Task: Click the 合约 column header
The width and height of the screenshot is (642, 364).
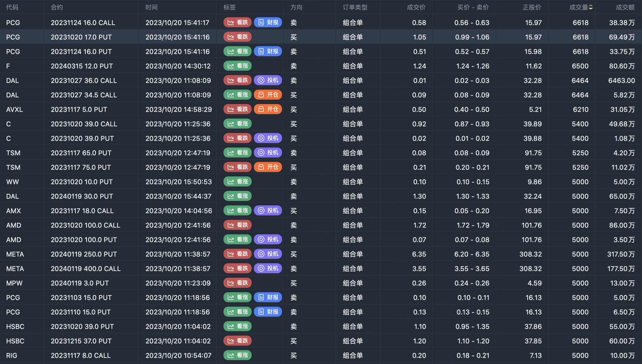Action: pyautogui.click(x=57, y=8)
